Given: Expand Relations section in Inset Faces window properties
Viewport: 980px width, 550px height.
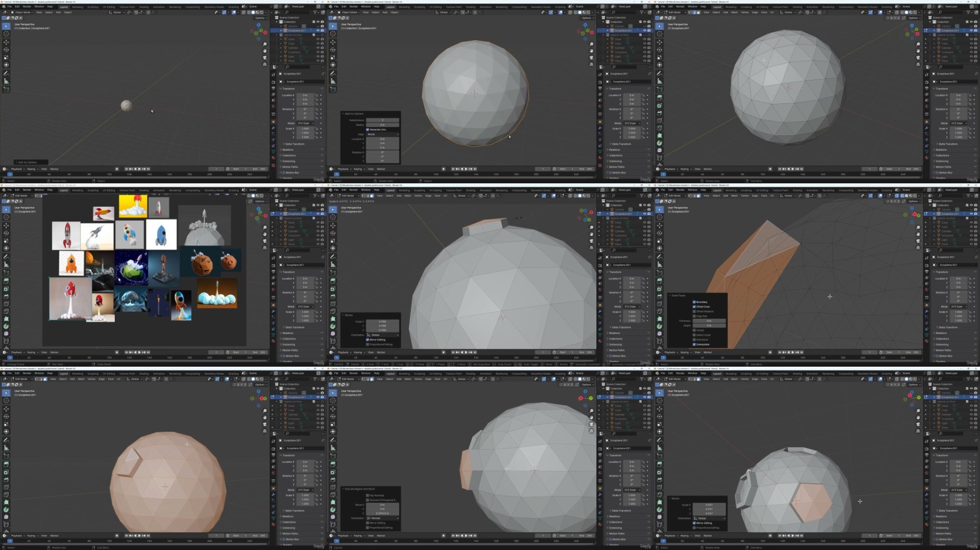Looking at the screenshot, I should [x=941, y=333].
